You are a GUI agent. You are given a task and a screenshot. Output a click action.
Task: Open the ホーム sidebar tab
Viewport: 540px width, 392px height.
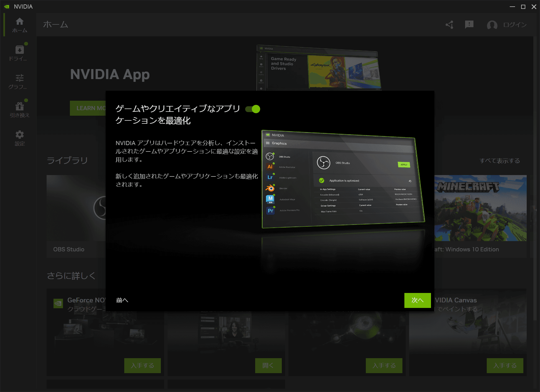click(20, 25)
